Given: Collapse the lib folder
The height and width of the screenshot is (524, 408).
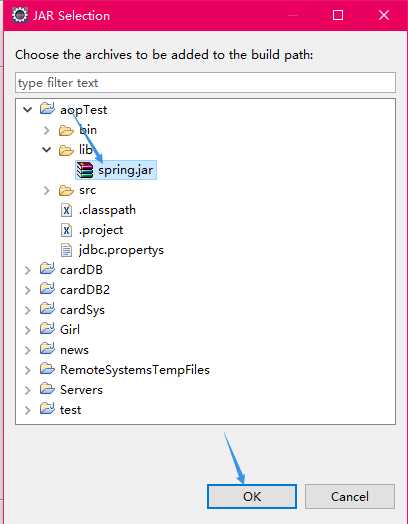Looking at the screenshot, I should click(47, 150).
